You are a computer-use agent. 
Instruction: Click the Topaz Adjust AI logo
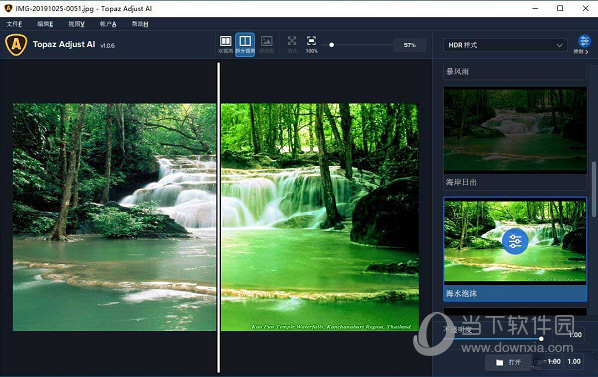(x=16, y=45)
